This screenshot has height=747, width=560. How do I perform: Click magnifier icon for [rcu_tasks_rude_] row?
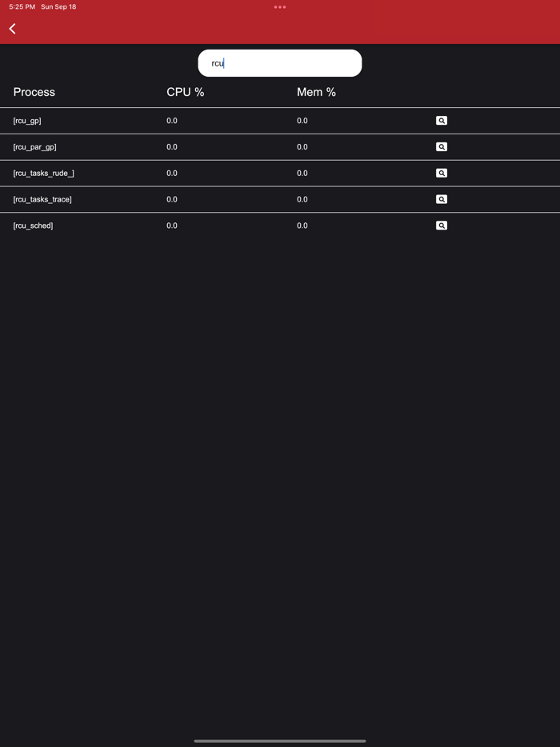442,174
